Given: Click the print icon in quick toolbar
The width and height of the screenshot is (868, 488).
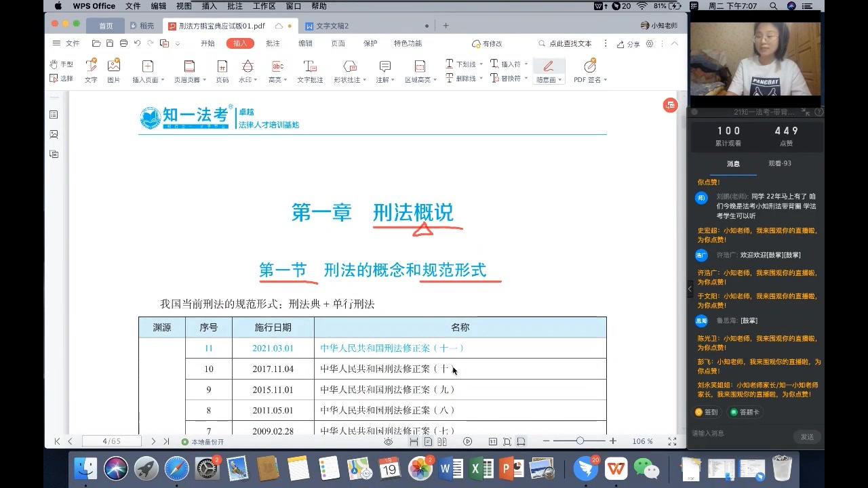Looking at the screenshot, I should point(123,43).
